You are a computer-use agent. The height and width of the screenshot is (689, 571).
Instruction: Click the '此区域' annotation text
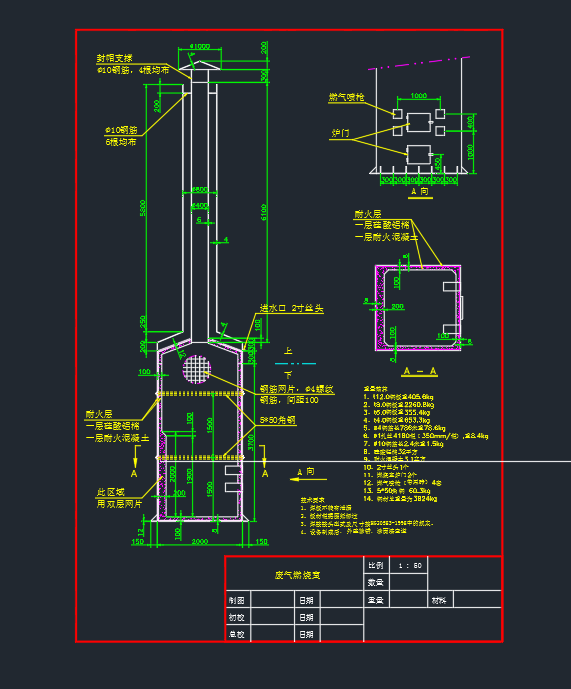click(111, 492)
